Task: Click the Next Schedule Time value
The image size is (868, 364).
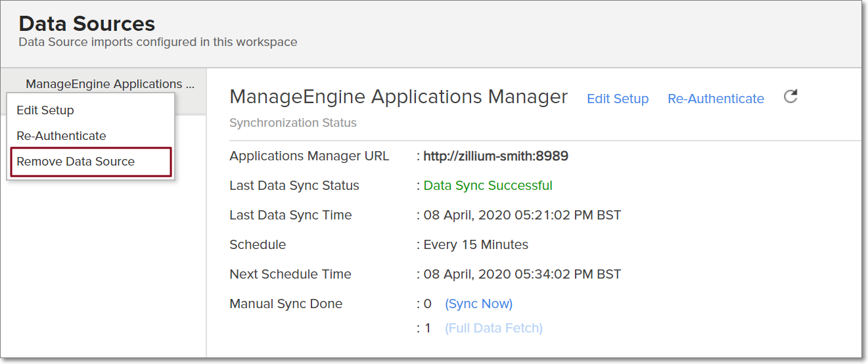Action: [x=522, y=274]
